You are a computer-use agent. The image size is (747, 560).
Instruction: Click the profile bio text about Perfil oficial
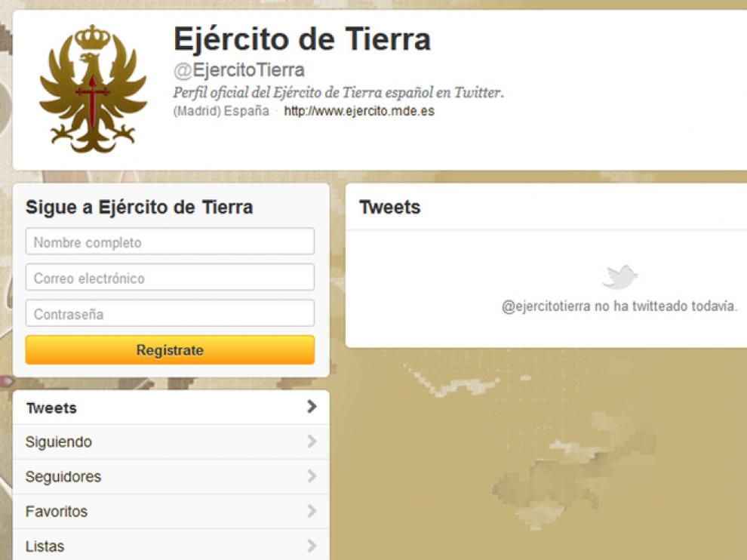tap(338, 92)
